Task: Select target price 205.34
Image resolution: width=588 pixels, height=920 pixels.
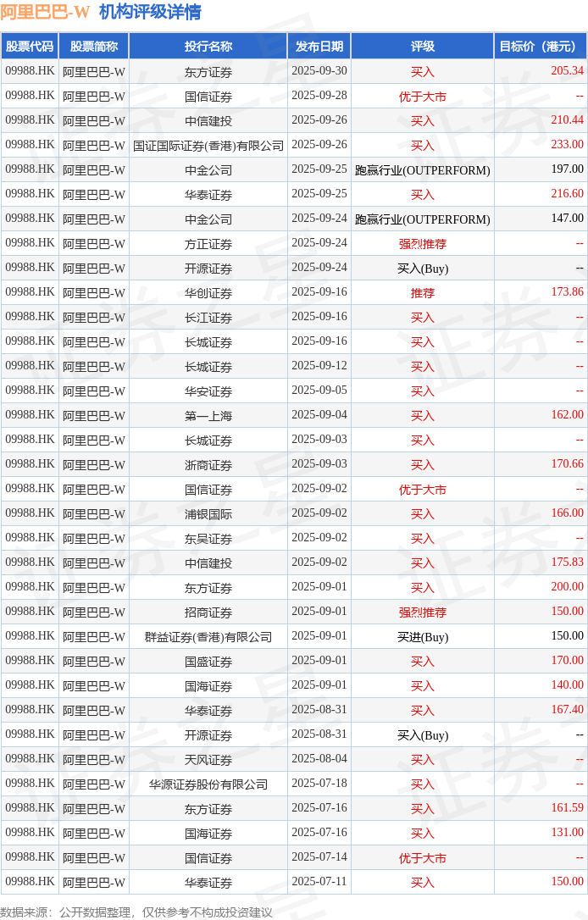Action: [567, 70]
